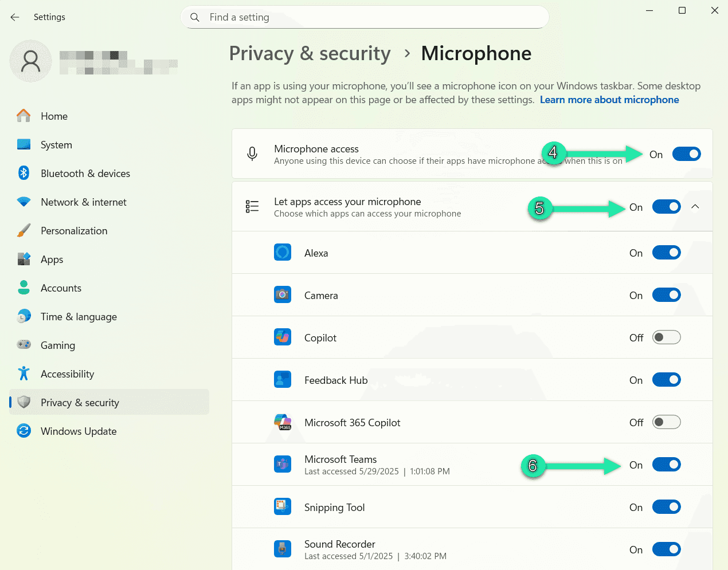
Task: Click the Copilot app icon
Action: tap(283, 337)
